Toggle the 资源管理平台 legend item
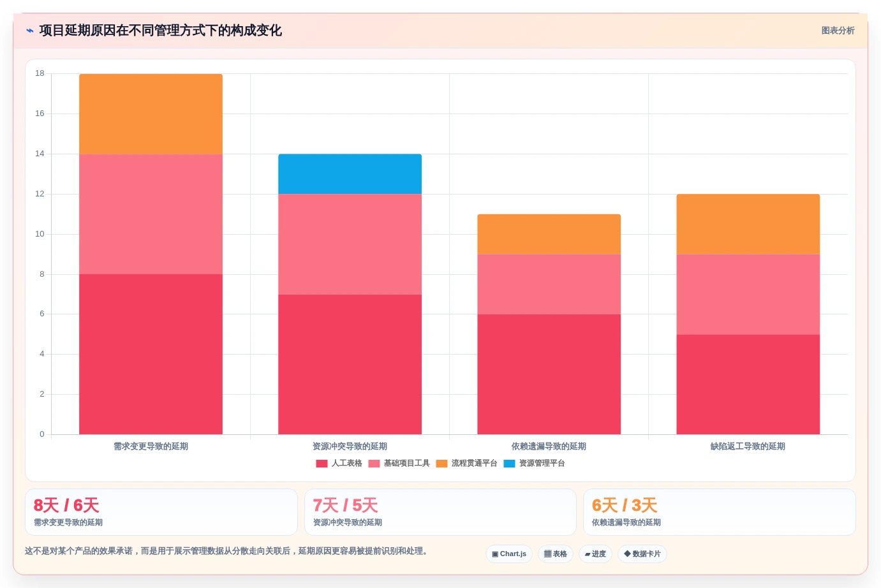Image resolution: width=881 pixels, height=588 pixels. (534, 464)
